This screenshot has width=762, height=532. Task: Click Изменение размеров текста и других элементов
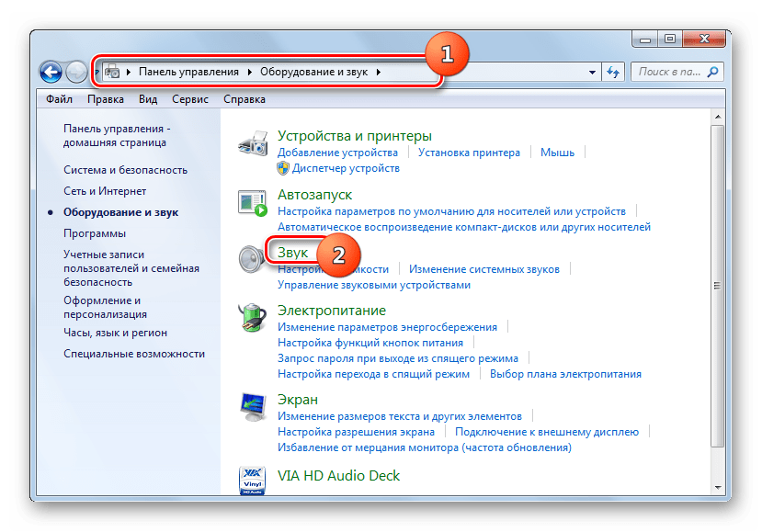coord(400,416)
